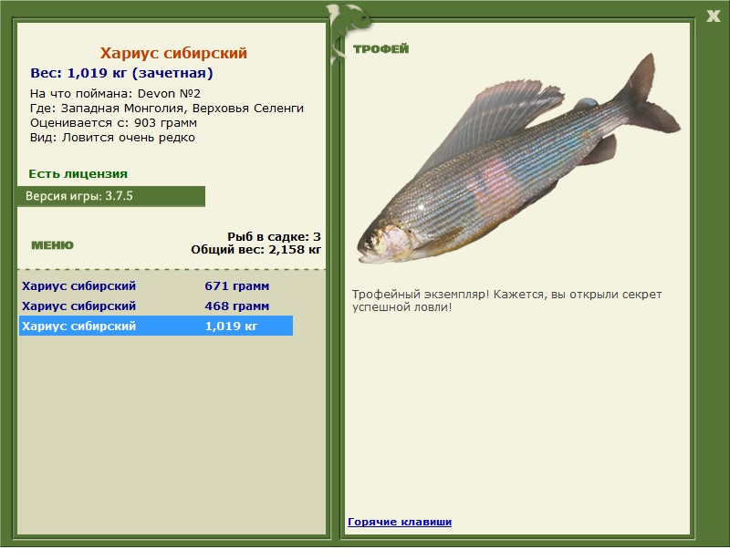Screen dimensions: 730x560
Task: Close the fish info window with X
Action: pyautogui.click(x=713, y=15)
